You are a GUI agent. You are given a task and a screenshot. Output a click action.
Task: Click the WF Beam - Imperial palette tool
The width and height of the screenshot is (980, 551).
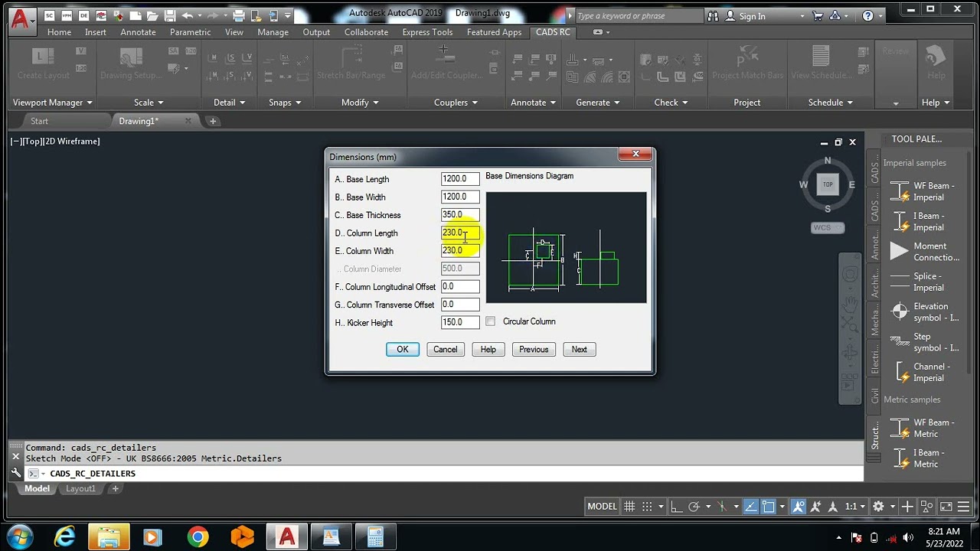pos(923,191)
